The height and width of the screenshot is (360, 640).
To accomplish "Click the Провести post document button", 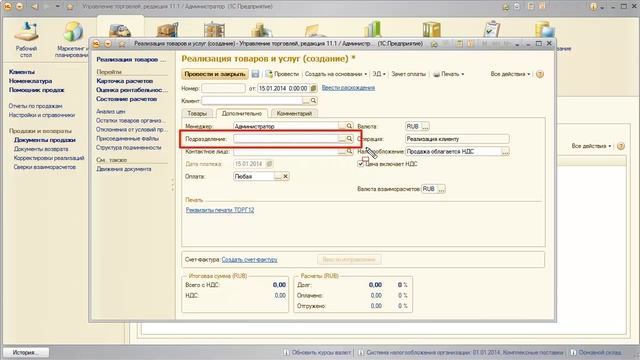I will [282, 74].
